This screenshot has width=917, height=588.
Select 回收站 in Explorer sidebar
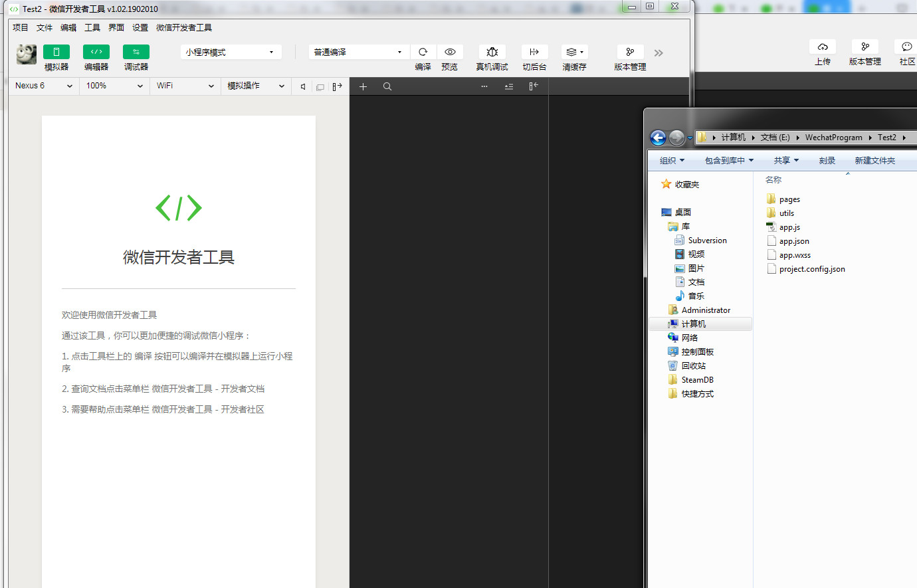coord(687,366)
